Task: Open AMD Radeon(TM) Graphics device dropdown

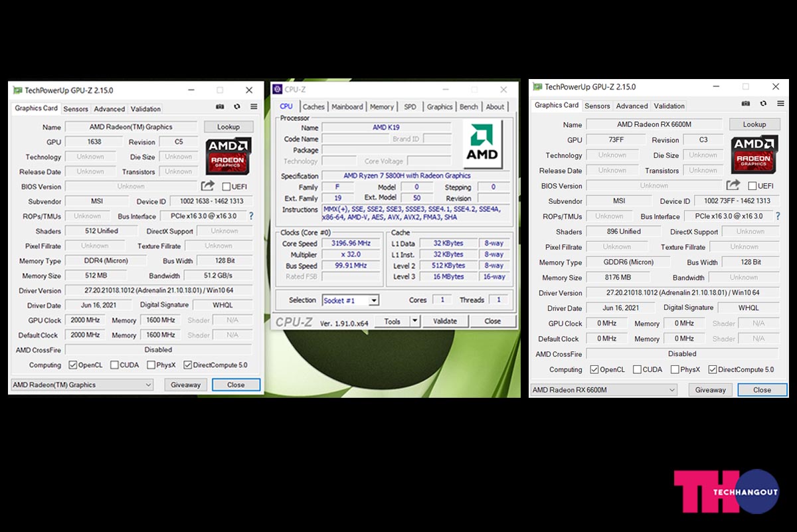Action: (x=82, y=385)
